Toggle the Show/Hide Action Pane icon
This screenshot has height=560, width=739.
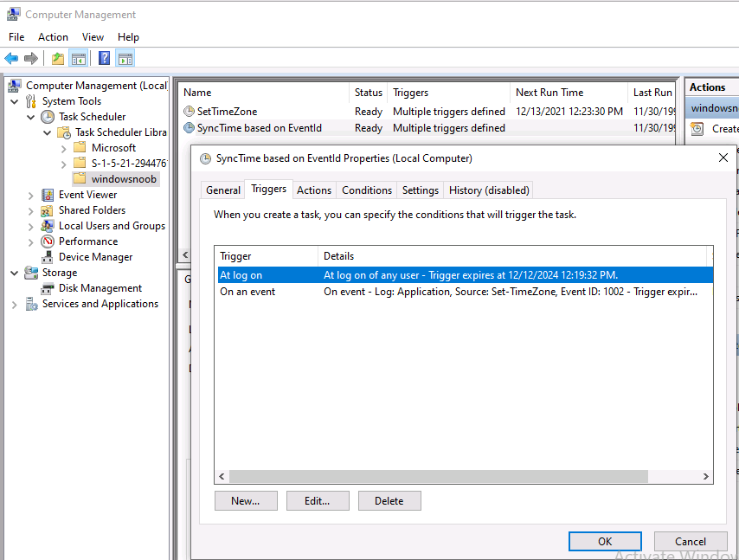pos(125,59)
